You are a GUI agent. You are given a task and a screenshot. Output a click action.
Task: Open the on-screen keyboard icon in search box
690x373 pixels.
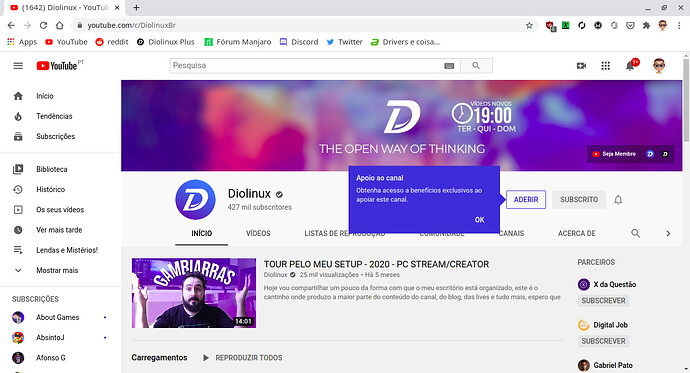(x=449, y=66)
